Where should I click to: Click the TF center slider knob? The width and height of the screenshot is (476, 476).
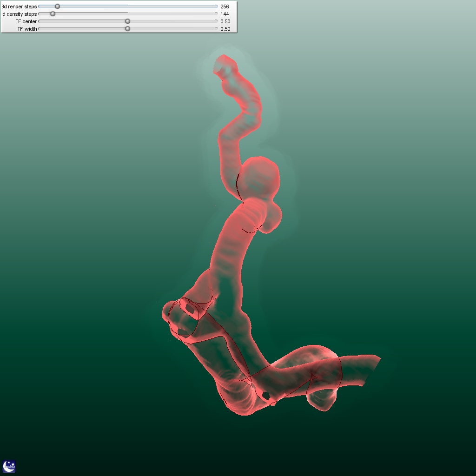pyautogui.click(x=128, y=21)
